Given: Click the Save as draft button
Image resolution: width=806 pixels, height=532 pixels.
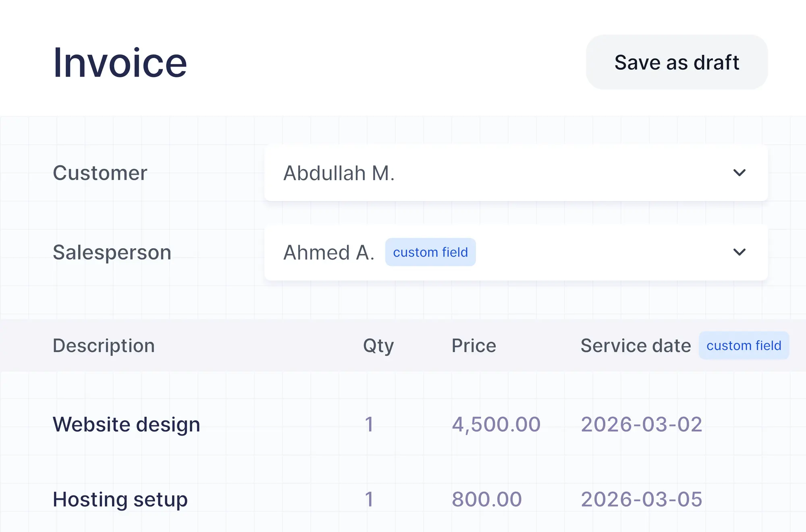Looking at the screenshot, I should (677, 62).
